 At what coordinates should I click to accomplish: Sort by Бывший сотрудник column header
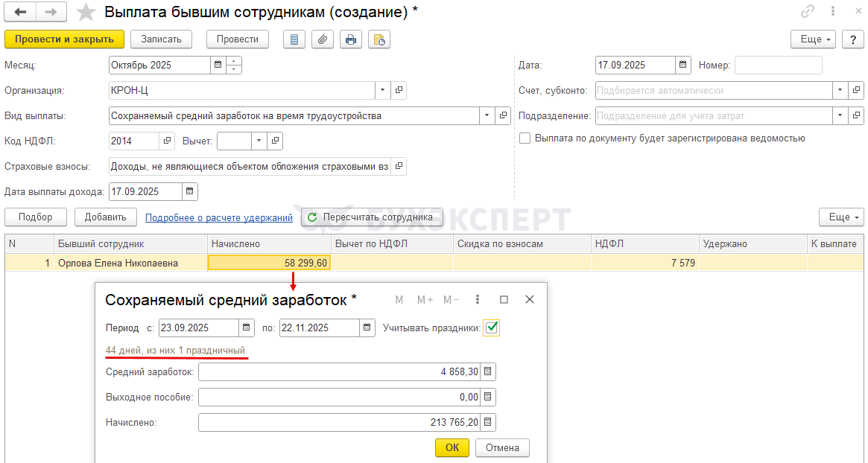[x=131, y=244]
